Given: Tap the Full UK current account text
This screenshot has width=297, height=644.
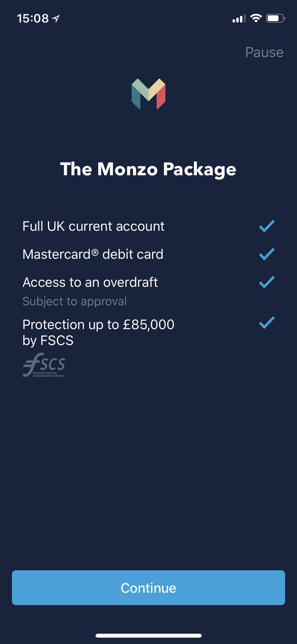Looking at the screenshot, I should (93, 226).
